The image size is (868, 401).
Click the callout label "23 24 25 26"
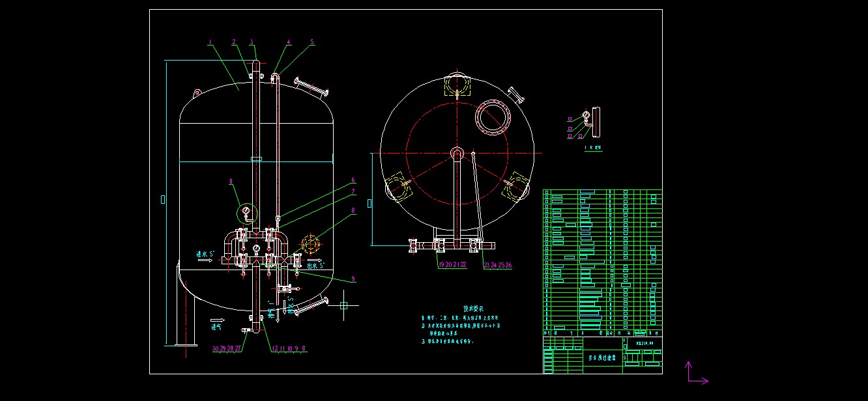pos(498,265)
